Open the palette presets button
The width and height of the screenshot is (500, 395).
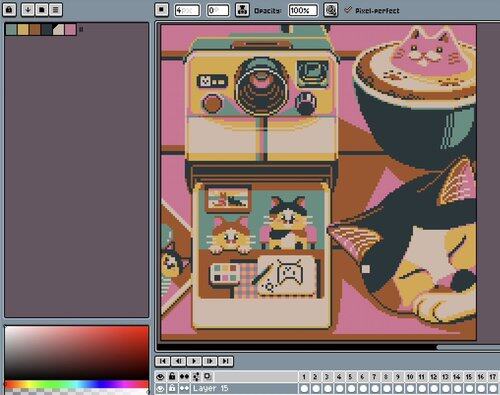(x=42, y=10)
